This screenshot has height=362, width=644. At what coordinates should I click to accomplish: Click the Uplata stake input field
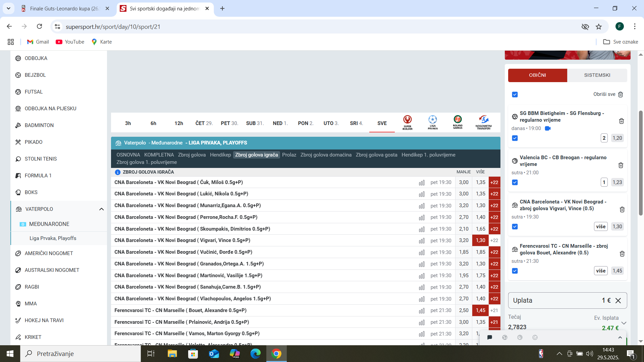(567, 301)
